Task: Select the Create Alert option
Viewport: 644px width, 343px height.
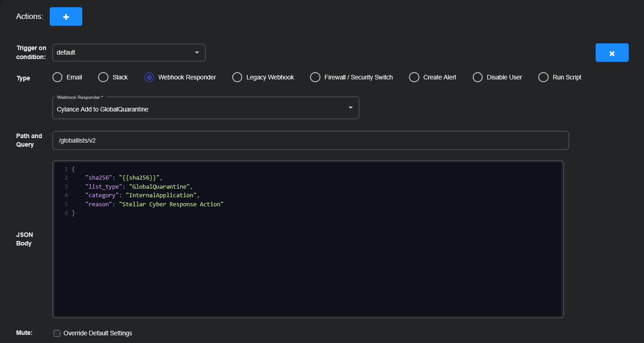Action: [414, 77]
